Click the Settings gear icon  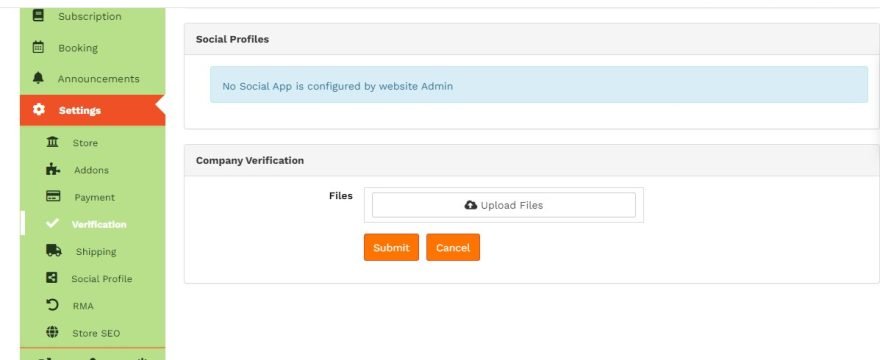click(x=39, y=110)
